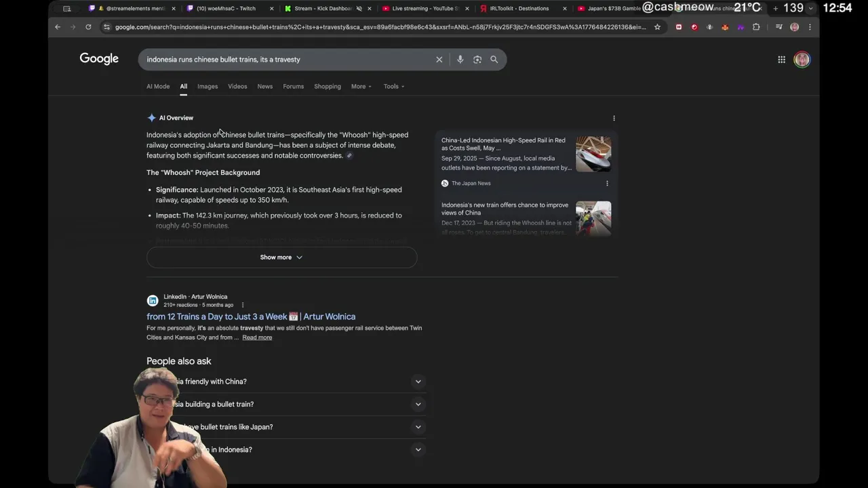The image size is (868, 488).
Task: Open the Whoosh station thumbnail image
Action: click(x=593, y=218)
